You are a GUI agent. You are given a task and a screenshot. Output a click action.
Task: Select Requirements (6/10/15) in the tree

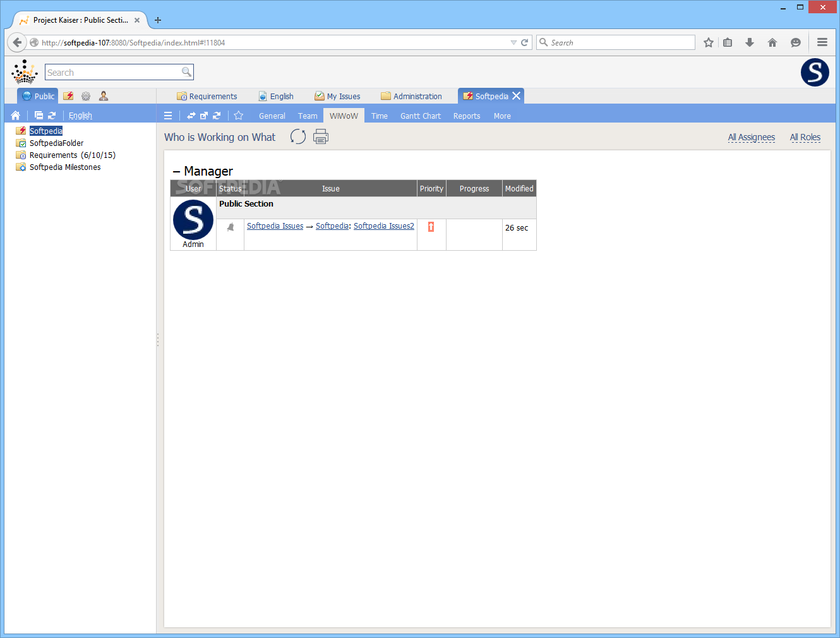click(73, 155)
